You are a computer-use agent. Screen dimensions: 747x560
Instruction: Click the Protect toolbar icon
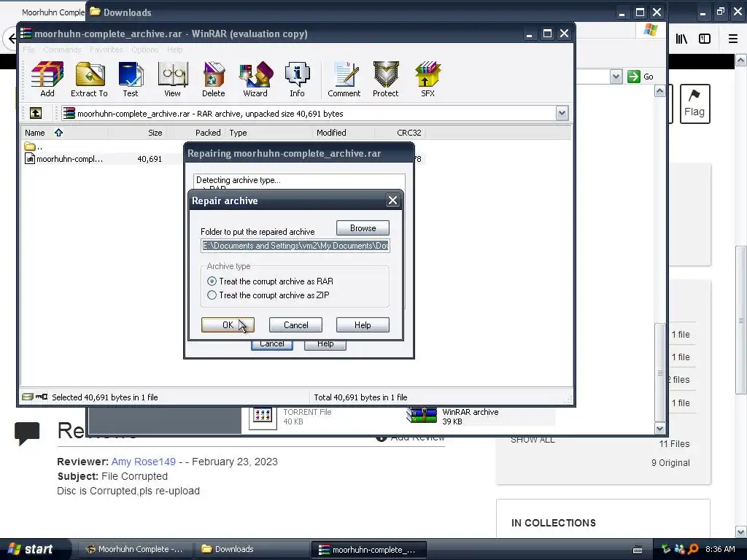pos(386,79)
